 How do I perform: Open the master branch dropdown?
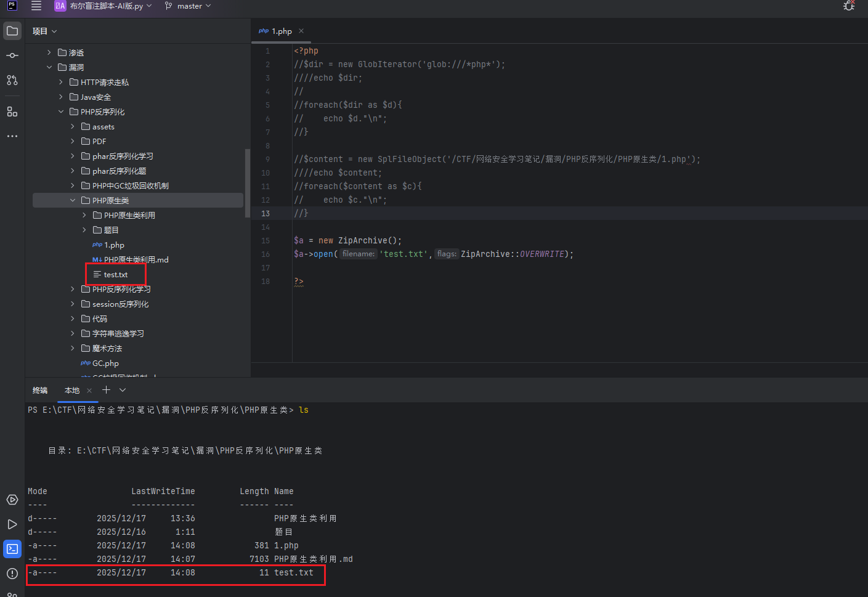pos(188,6)
